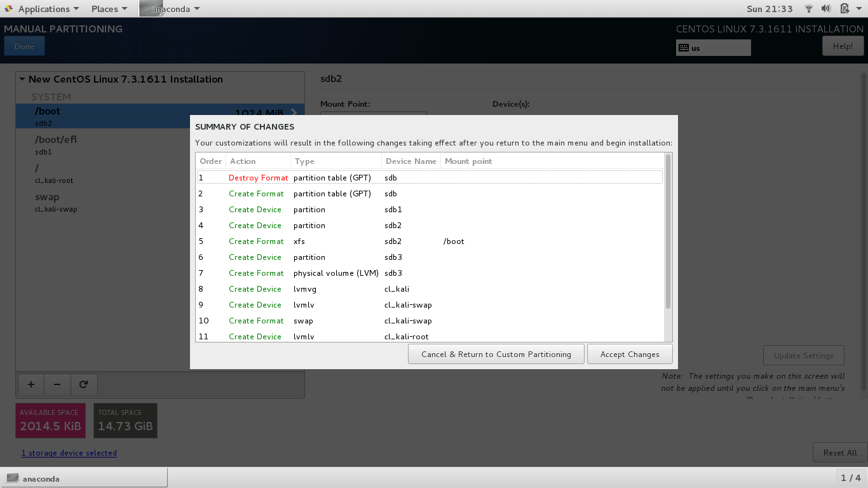This screenshot has height=488, width=868.
Task: Select row 6 Create Device sdb3
Action: coord(430,257)
